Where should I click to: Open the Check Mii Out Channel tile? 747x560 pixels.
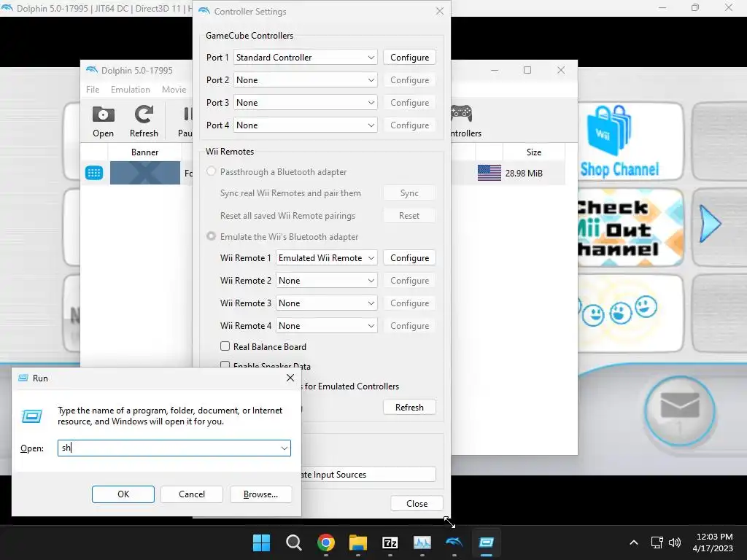(630, 227)
